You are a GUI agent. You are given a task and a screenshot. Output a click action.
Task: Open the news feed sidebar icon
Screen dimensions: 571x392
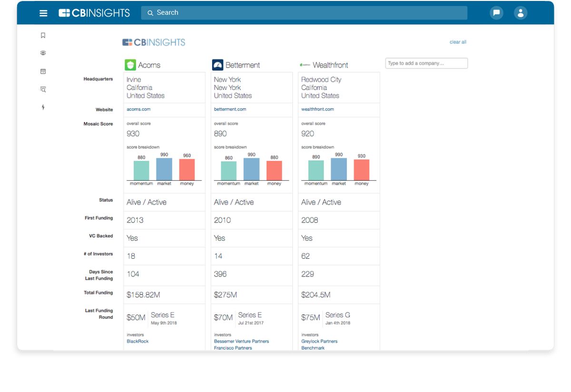[x=43, y=71]
